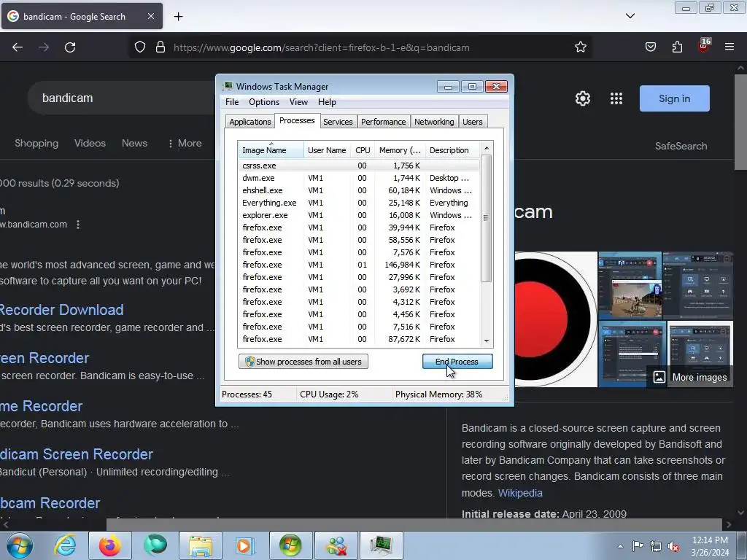747x560 pixels.
Task: Switch to the Networking tab
Action: click(434, 122)
